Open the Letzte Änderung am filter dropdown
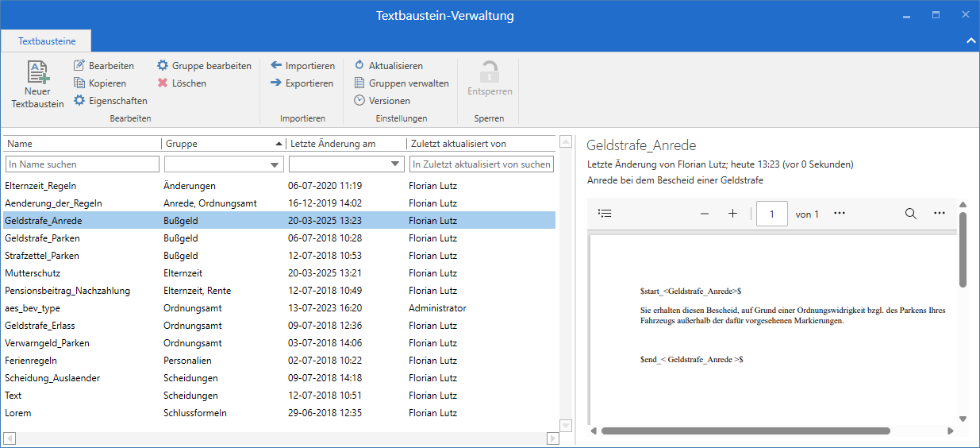Screen dimensions: 980x448 pos(396,164)
